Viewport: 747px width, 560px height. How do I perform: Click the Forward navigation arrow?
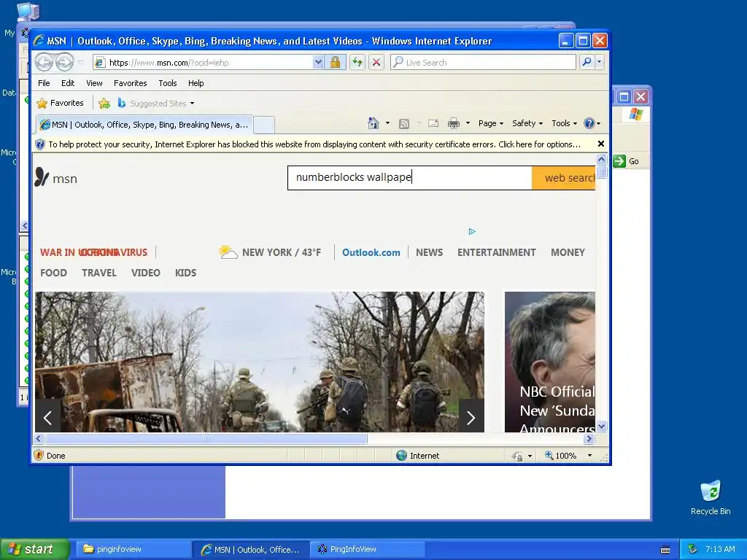click(x=64, y=63)
